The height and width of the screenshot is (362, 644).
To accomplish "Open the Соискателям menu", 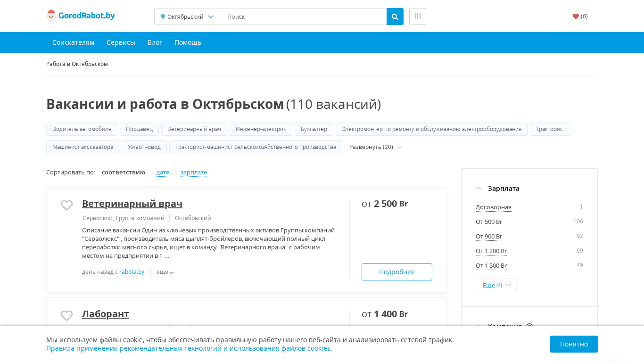I will click(73, 42).
